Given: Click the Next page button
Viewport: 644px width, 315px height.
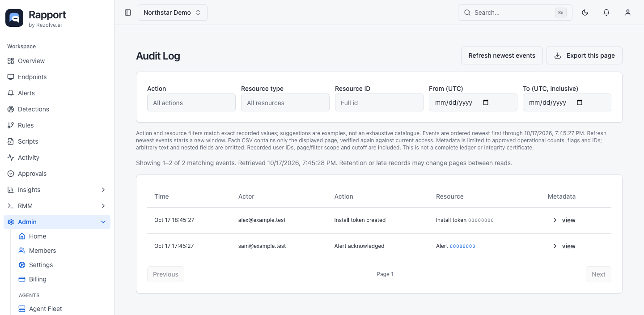Looking at the screenshot, I should [598, 274].
